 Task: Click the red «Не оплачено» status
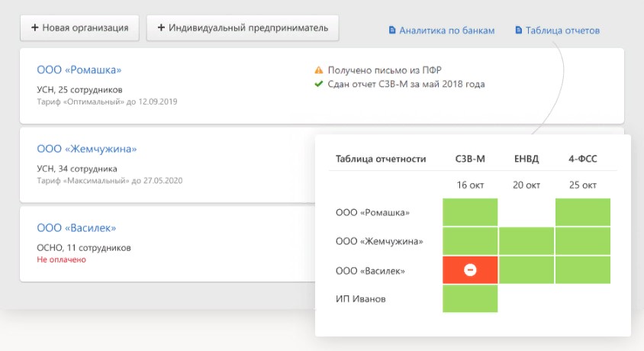(x=62, y=259)
